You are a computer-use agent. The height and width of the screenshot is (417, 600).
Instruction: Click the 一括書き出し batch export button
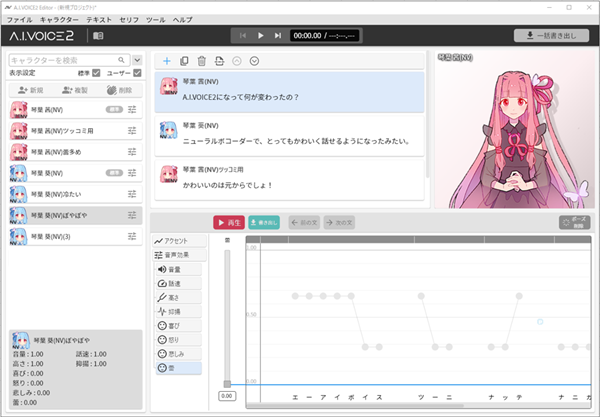pos(551,36)
